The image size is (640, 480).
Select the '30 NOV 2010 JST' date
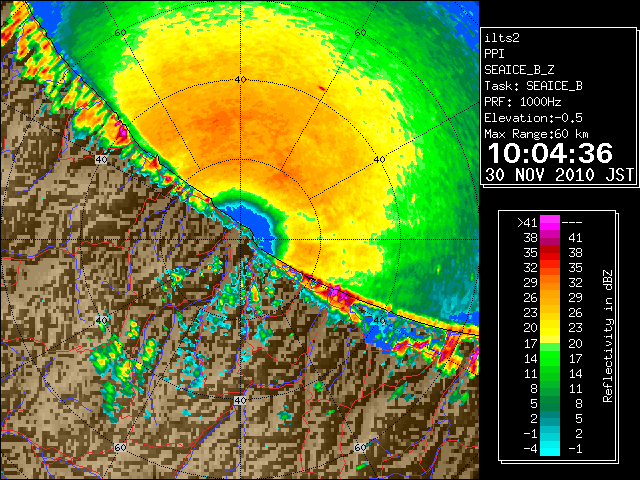tap(559, 175)
